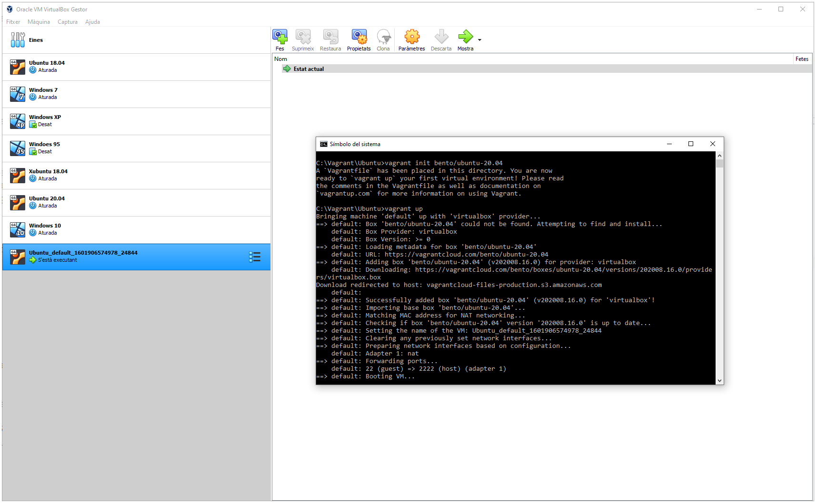Click the Nom column header
The height and width of the screenshot is (504, 817).
coord(281,59)
